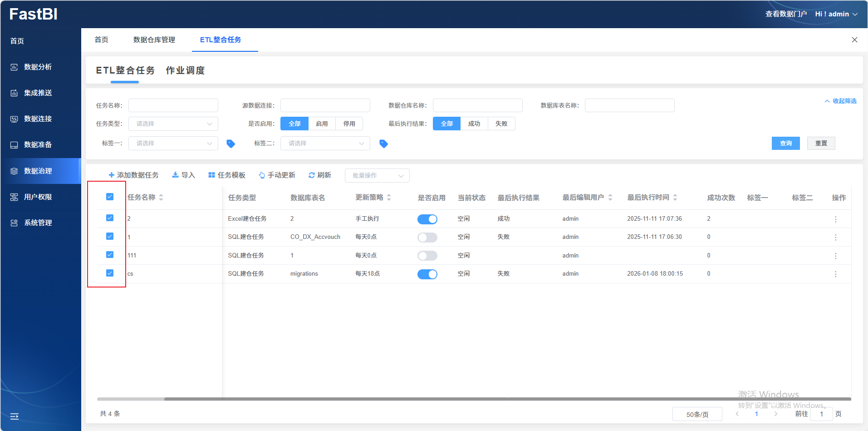This screenshot has width=868, height=431.
Task: Switch to the 作业调度 tab
Action: (185, 70)
